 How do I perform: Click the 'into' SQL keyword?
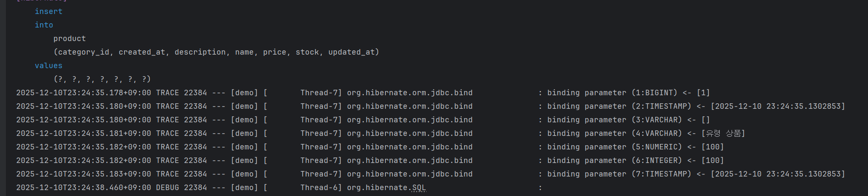pyautogui.click(x=44, y=25)
